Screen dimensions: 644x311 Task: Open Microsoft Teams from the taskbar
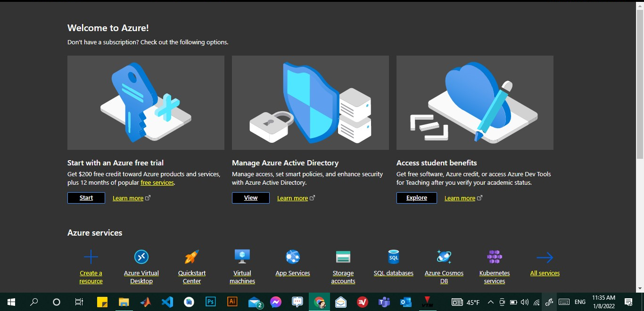[384, 302]
